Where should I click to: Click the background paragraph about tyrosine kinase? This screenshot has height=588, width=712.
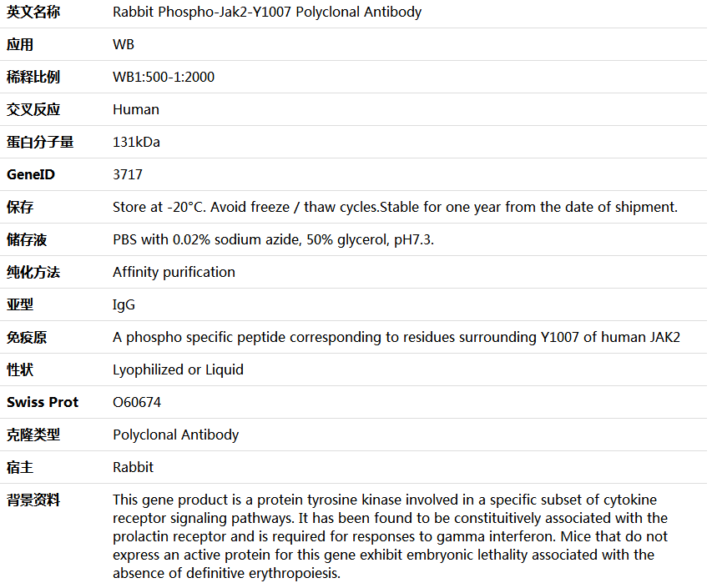tap(390, 536)
